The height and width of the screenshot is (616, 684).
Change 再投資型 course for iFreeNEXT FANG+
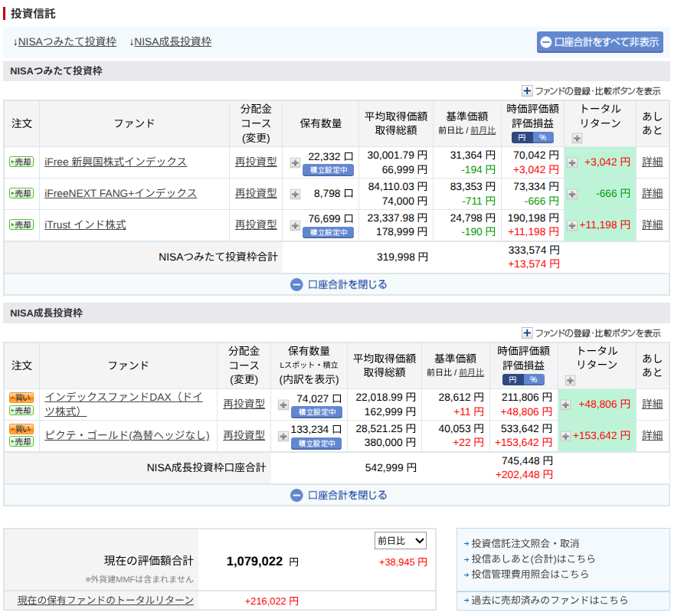(256, 193)
